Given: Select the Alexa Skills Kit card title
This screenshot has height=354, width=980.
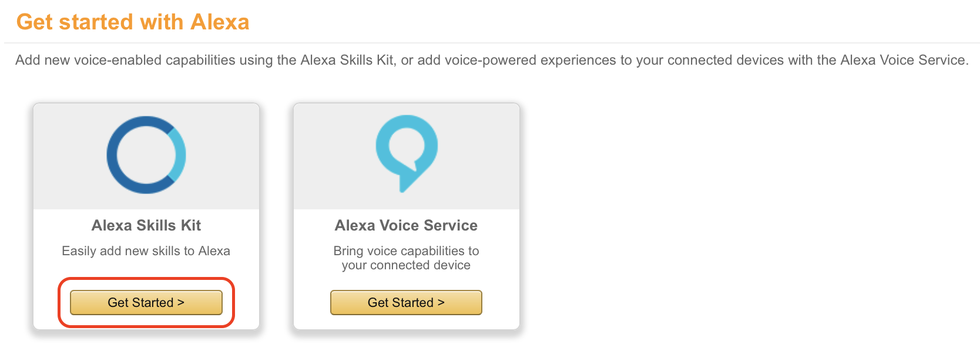Looking at the screenshot, I should click(x=146, y=225).
